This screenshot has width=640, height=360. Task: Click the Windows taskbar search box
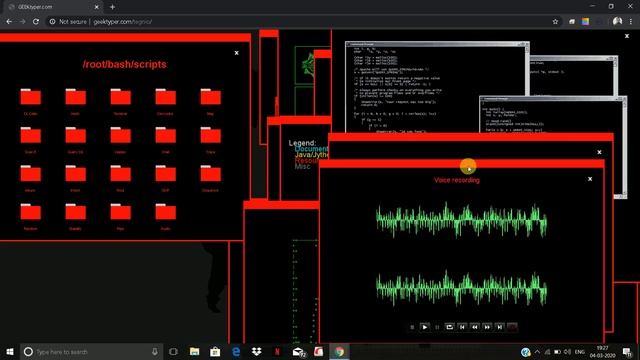92,351
